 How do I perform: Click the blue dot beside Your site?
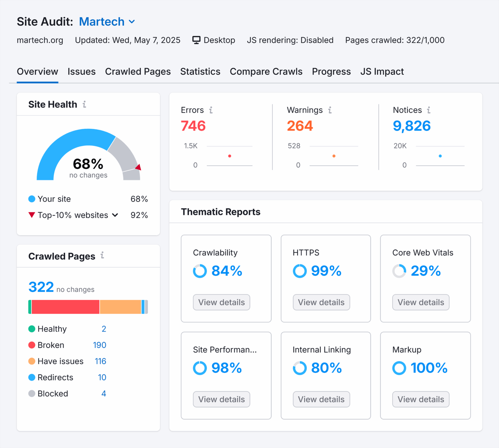coord(32,198)
